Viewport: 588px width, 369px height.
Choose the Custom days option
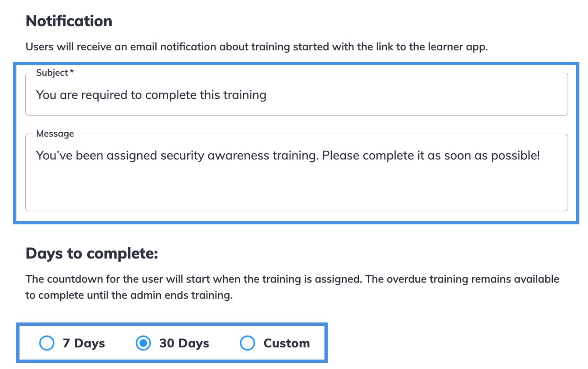(247, 343)
